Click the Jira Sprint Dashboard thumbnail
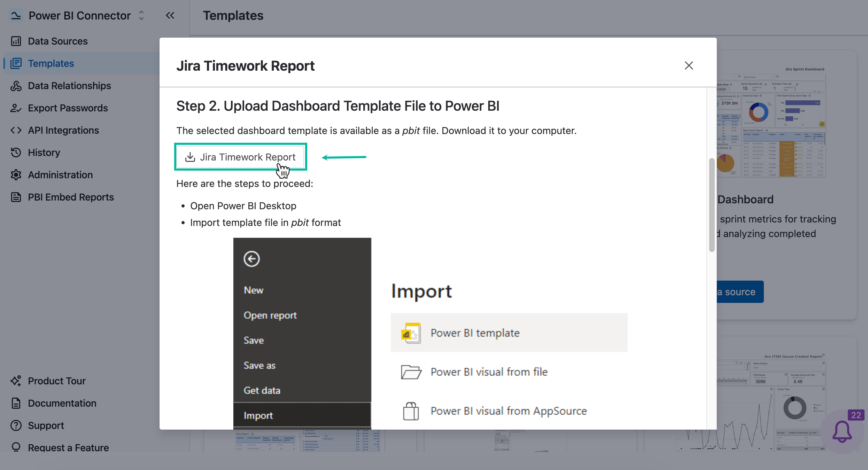This screenshot has width=868, height=470. click(771, 122)
